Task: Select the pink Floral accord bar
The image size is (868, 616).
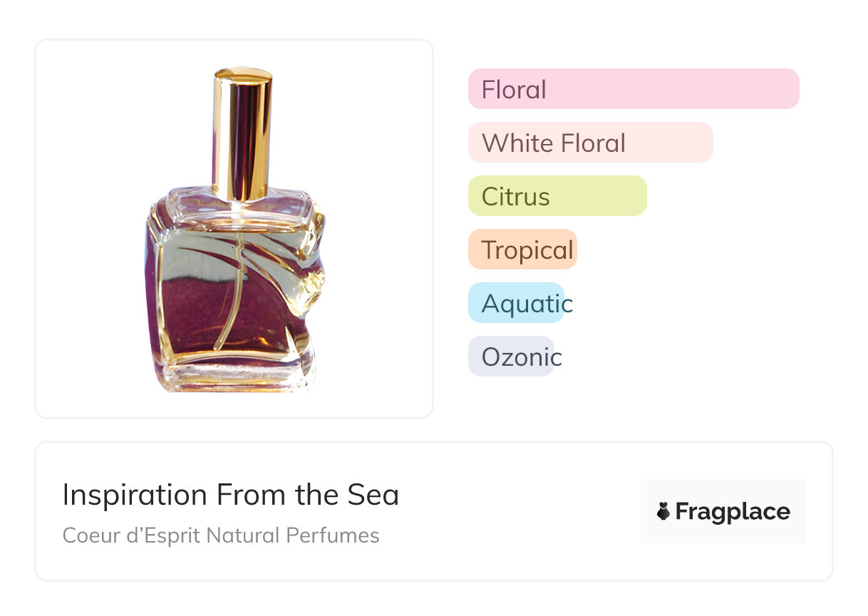Action: [633, 89]
